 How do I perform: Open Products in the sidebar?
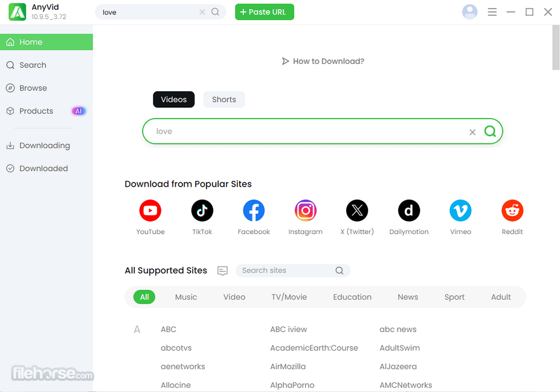(46, 111)
